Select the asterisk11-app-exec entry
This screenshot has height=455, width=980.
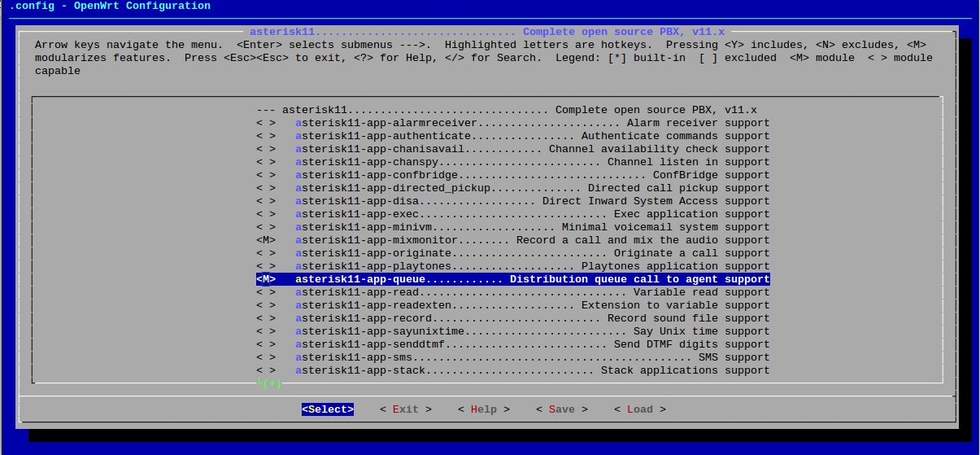[512, 214]
